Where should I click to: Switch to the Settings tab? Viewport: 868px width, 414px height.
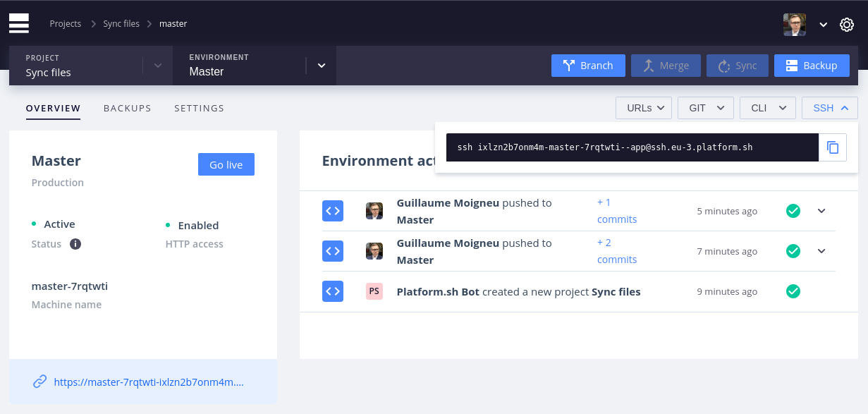[199, 108]
